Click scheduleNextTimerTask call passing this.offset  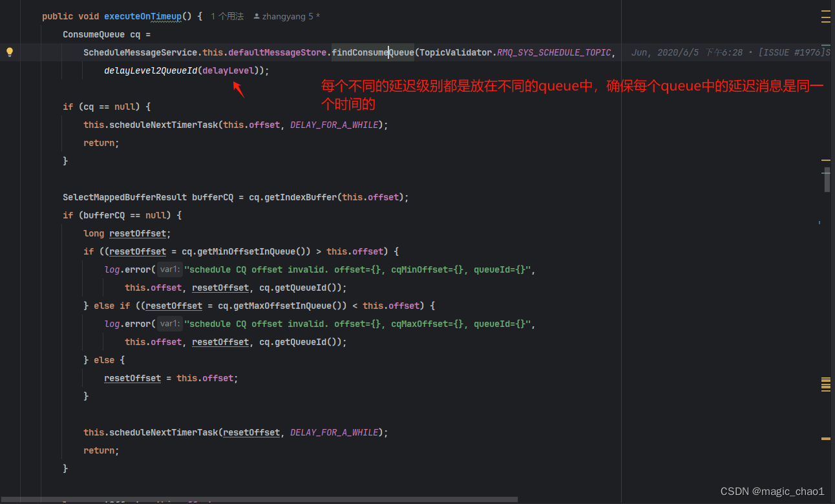point(164,125)
